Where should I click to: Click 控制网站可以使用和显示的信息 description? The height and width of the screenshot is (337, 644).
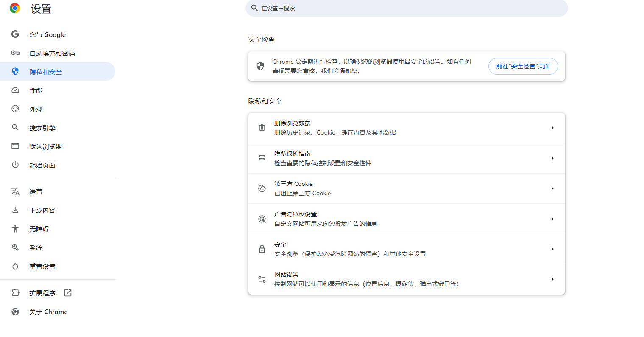click(367, 284)
